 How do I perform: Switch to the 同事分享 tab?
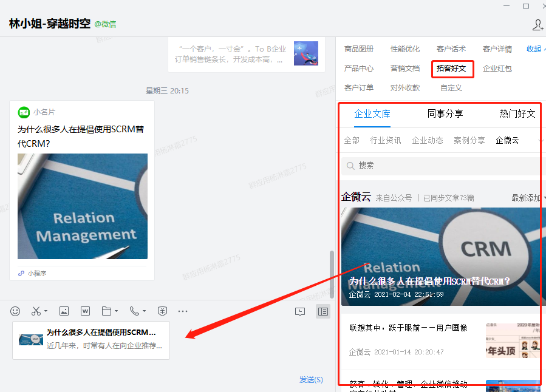445,113
